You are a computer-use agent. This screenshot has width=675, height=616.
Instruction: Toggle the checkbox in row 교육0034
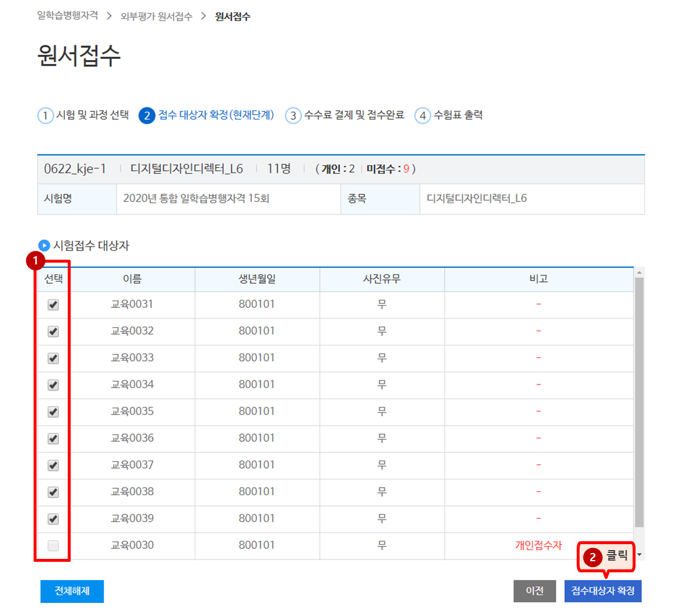tap(53, 385)
